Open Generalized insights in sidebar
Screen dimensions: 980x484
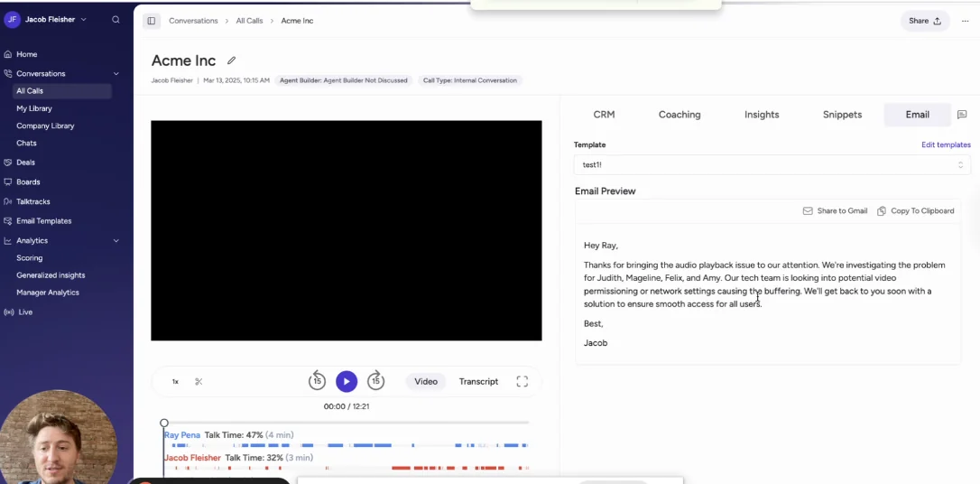click(x=51, y=275)
